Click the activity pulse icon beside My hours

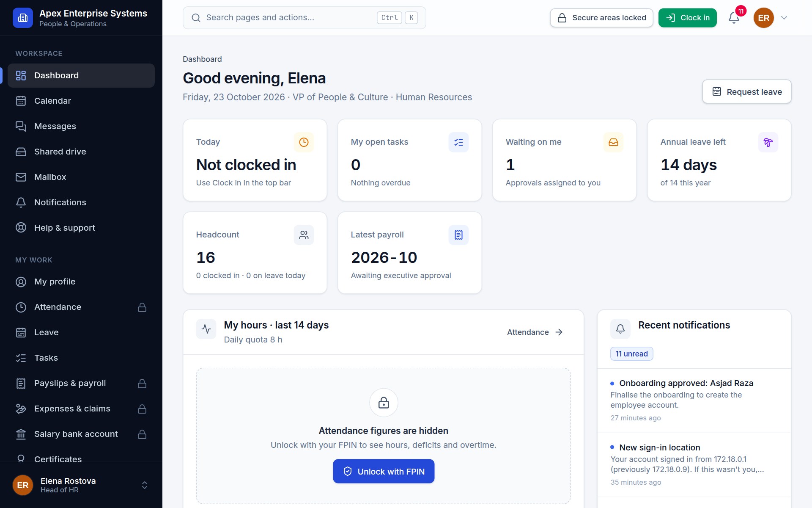click(x=206, y=329)
